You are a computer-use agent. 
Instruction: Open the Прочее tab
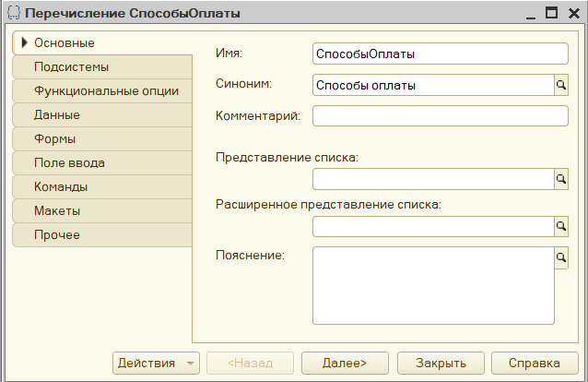point(57,234)
